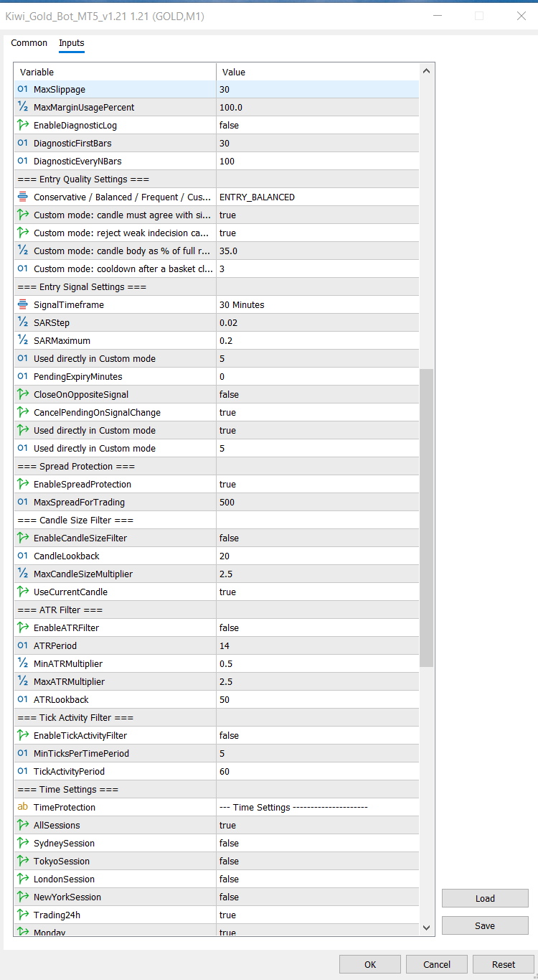The width and height of the screenshot is (538, 980).
Task: Click the double icon beside MaxCandleSizeMultiplier
Action: click(x=22, y=574)
